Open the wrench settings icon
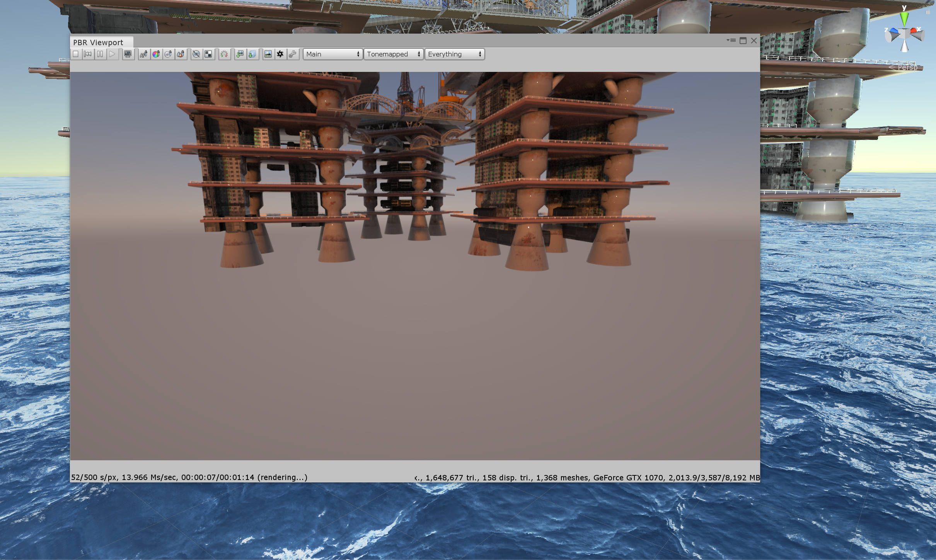The image size is (936, 560). point(293,54)
